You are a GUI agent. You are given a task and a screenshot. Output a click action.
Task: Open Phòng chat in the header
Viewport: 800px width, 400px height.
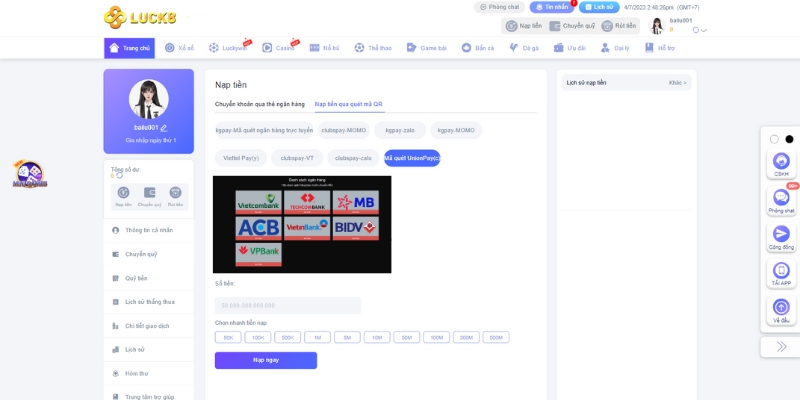[499, 7]
